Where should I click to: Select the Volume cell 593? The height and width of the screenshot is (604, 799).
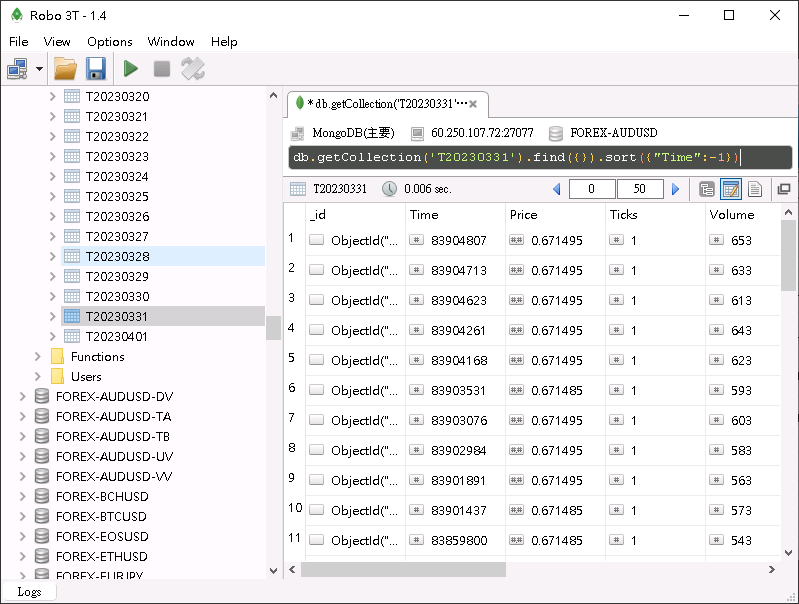pos(743,390)
